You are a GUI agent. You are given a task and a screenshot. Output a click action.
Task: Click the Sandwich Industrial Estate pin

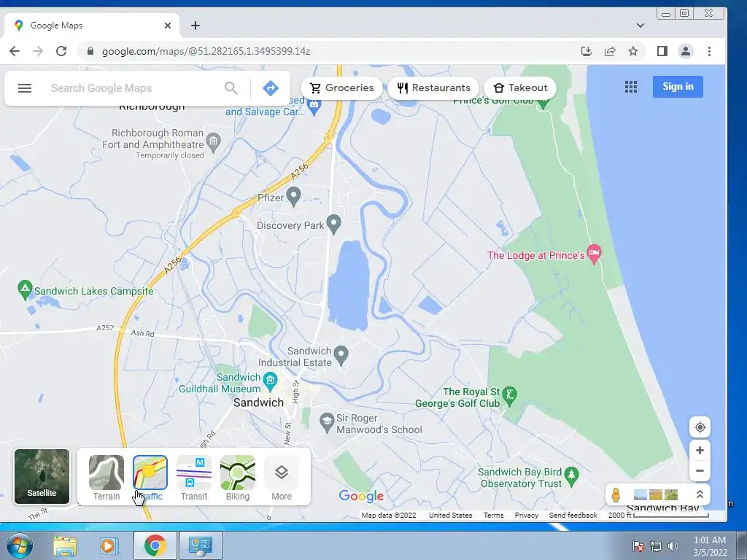341,355
